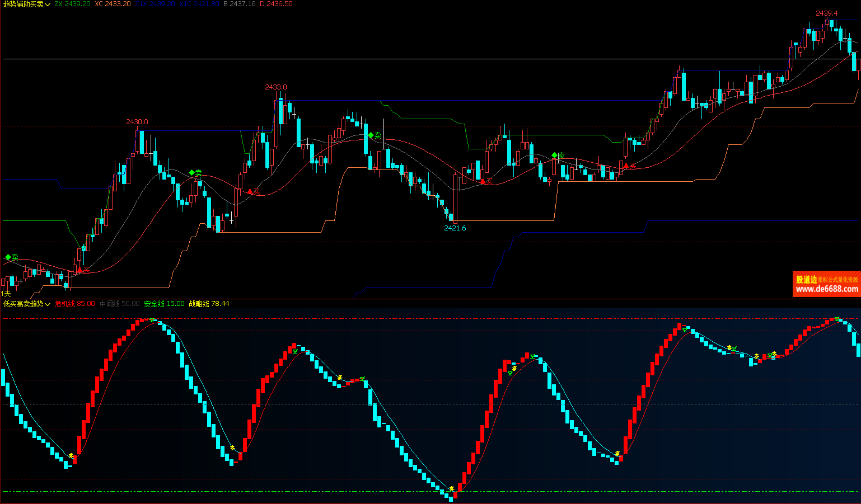Click the 2439.4 high price label
This screenshot has height=504, width=861.
(x=826, y=13)
